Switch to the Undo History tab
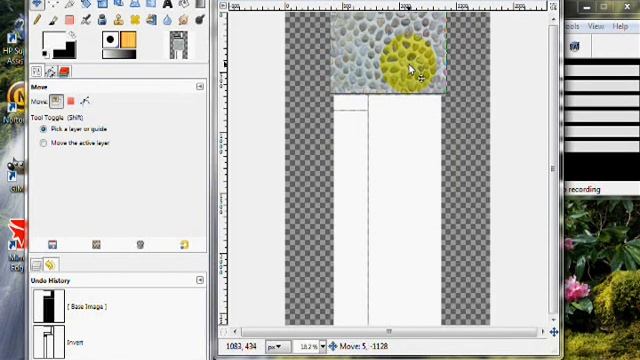This screenshot has height=360, width=640. (x=50, y=265)
